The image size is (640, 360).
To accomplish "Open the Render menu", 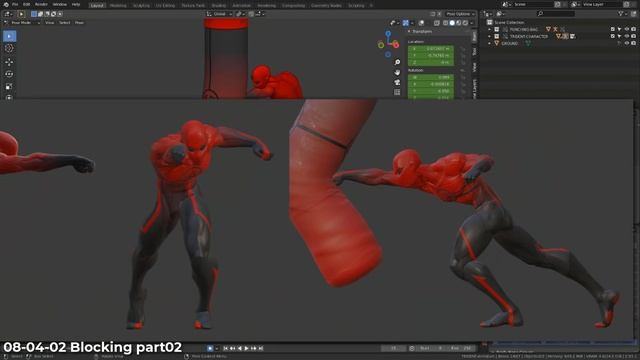I will tap(41, 4).
